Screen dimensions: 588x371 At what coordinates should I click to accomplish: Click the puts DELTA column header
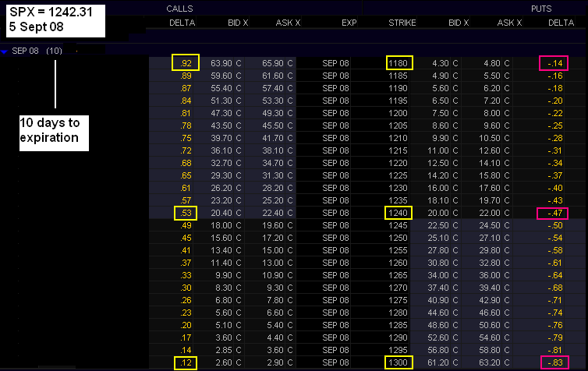[x=561, y=23]
